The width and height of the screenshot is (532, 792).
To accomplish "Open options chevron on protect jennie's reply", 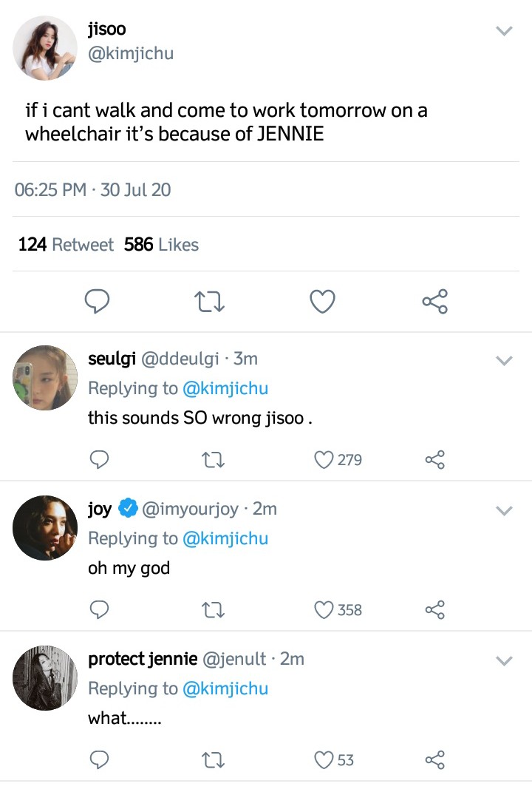I will pyautogui.click(x=504, y=660).
